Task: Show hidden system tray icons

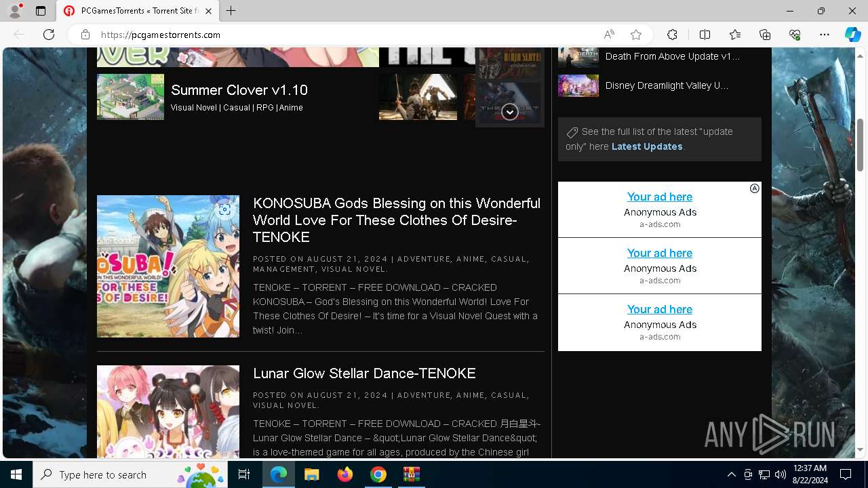Action: [731, 474]
